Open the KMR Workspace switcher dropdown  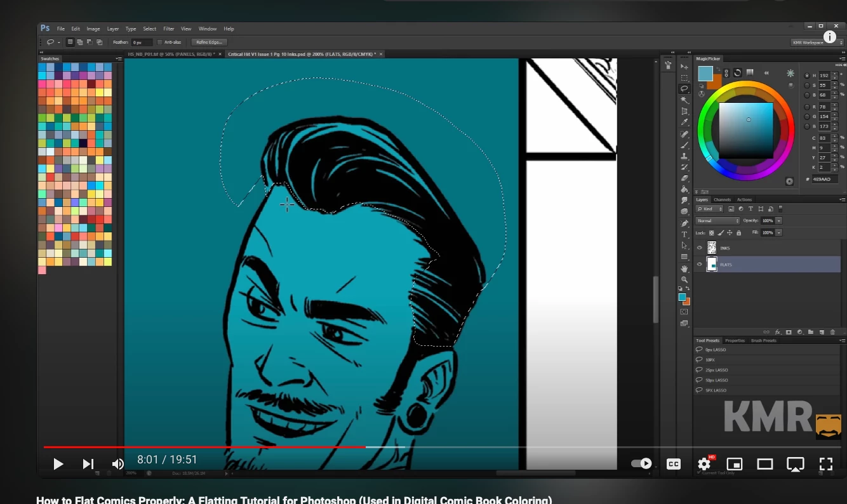coord(817,43)
